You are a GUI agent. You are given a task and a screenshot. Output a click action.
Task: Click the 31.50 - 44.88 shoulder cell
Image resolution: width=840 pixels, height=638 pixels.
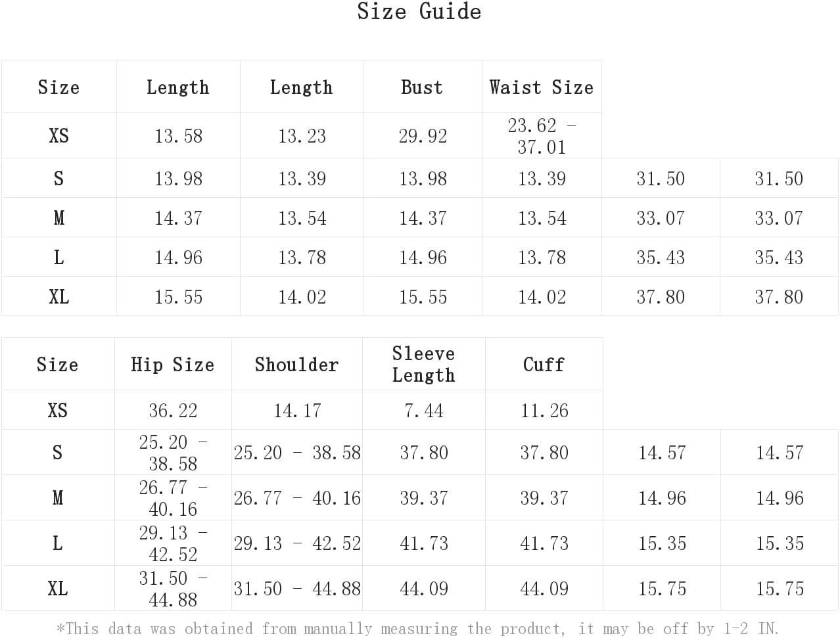point(297,588)
